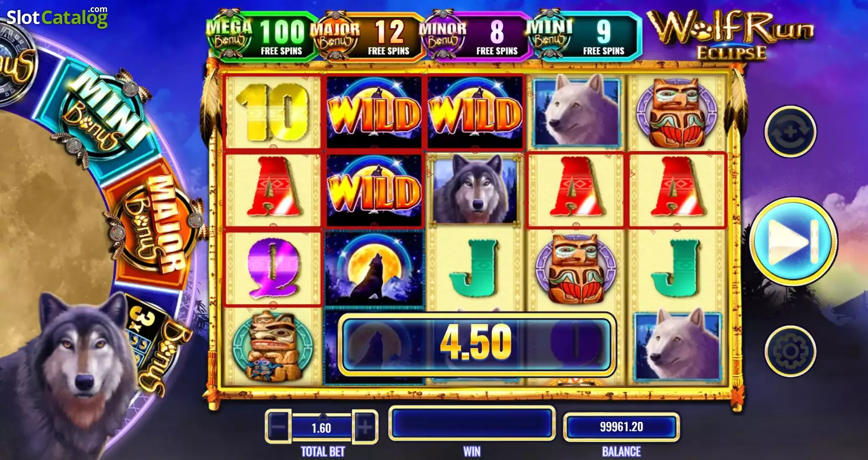The height and width of the screenshot is (460, 868).
Task: Open the SlotCatalog.com logo link
Action: pos(57,17)
